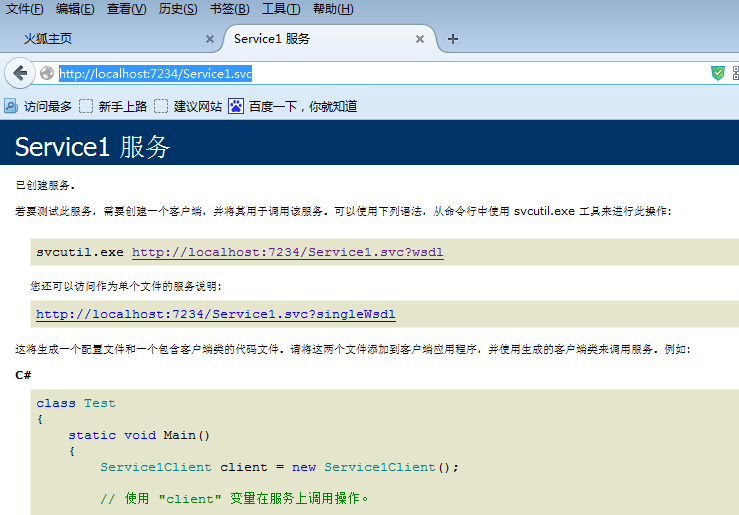Click the paragraph starting with 若要测试此服务
Image resolution: width=739 pixels, height=515 pixels.
[343, 211]
